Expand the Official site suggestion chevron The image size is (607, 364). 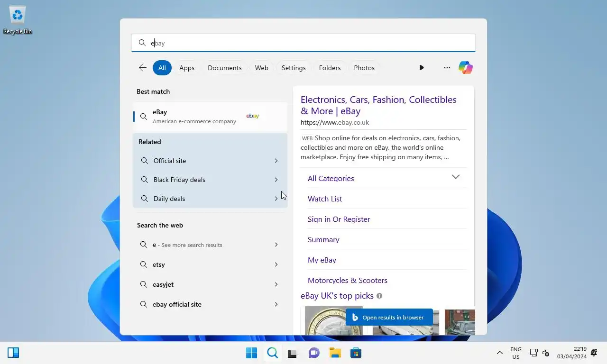point(276,161)
